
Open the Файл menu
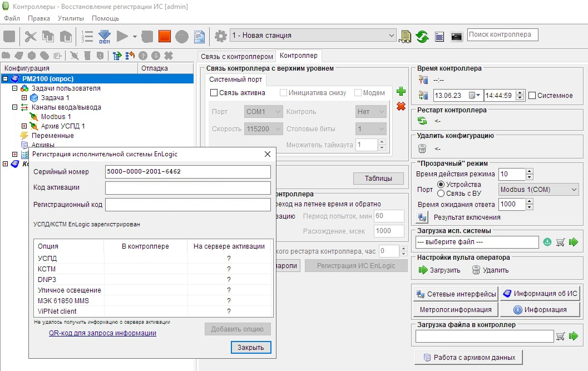(x=12, y=18)
